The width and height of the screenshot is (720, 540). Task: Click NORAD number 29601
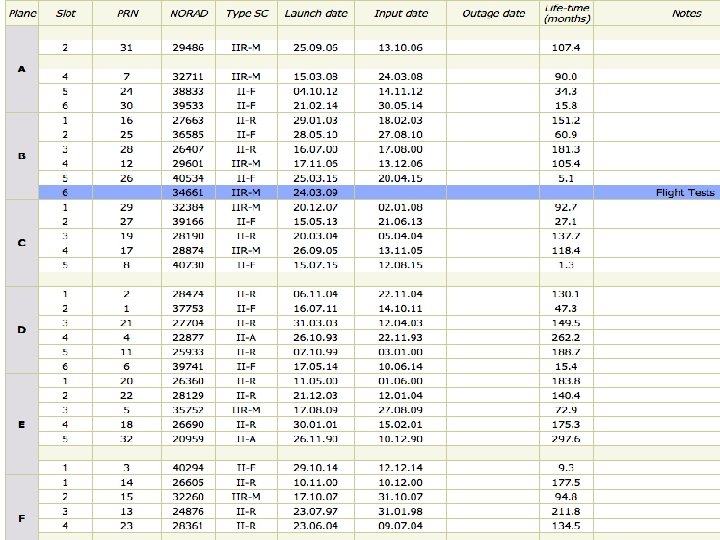point(188,163)
